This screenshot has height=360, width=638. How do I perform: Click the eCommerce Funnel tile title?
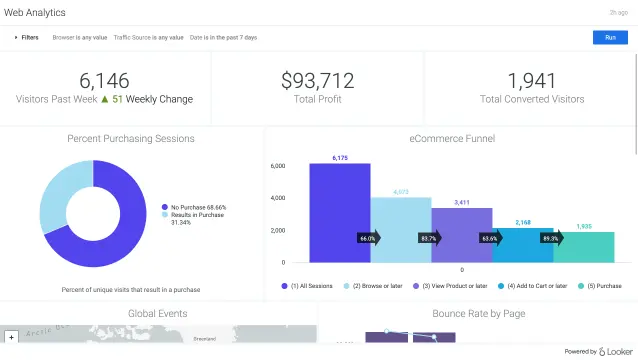click(x=452, y=139)
